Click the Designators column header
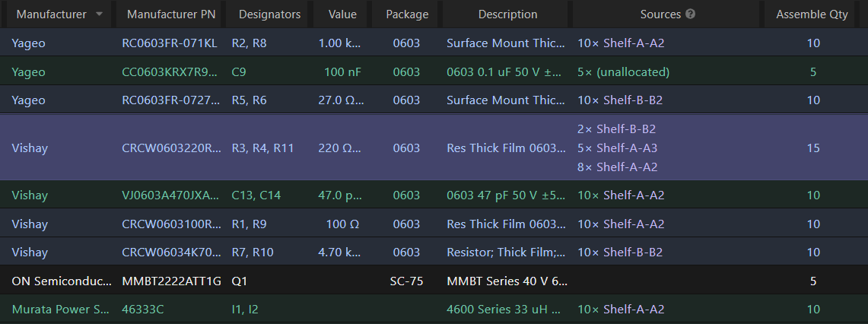Screen dimensions: 868x324 [x=269, y=14]
